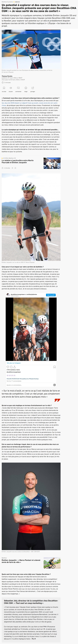Click the Fourcade and Jacquelin article thumbnail
The height and width of the screenshot is (644, 78).
click(52, 163)
